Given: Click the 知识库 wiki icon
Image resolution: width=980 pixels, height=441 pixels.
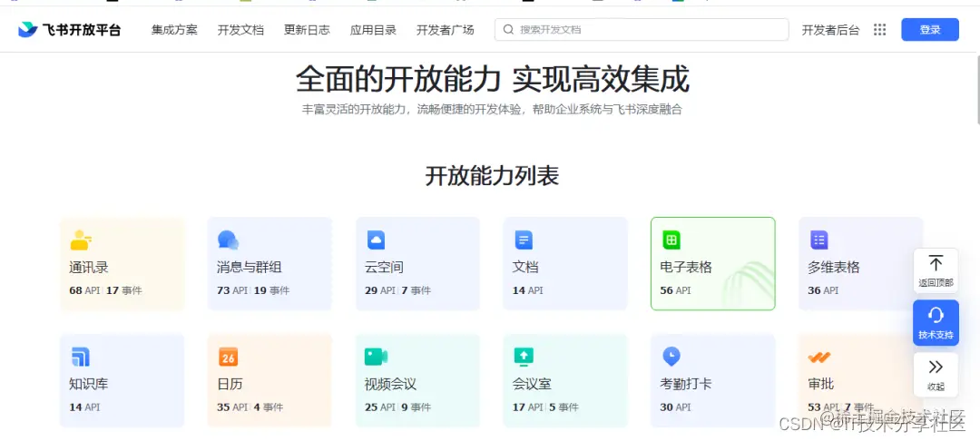Looking at the screenshot, I should 80,357.
